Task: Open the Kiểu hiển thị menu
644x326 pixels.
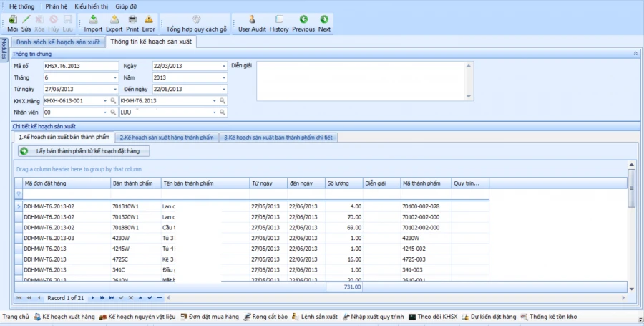Action: point(91,6)
